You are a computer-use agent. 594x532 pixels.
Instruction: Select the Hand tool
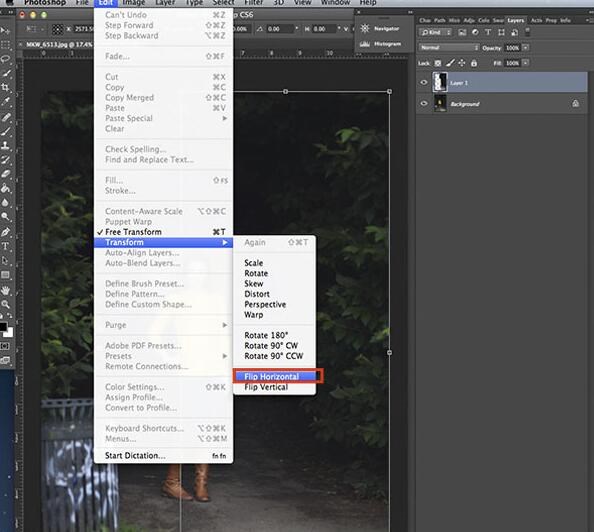point(5,290)
